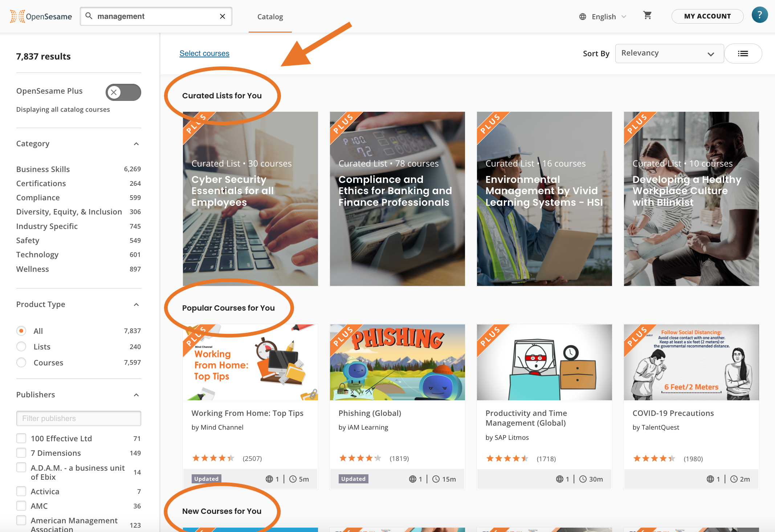Click the globe language icon
This screenshot has height=532, width=775.
[x=583, y=17]
